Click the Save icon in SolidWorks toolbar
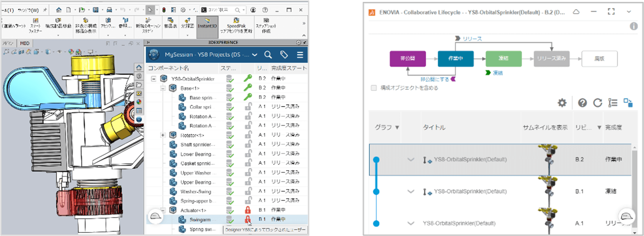Screen dimensions: 644x236 (x=96, y=10)
